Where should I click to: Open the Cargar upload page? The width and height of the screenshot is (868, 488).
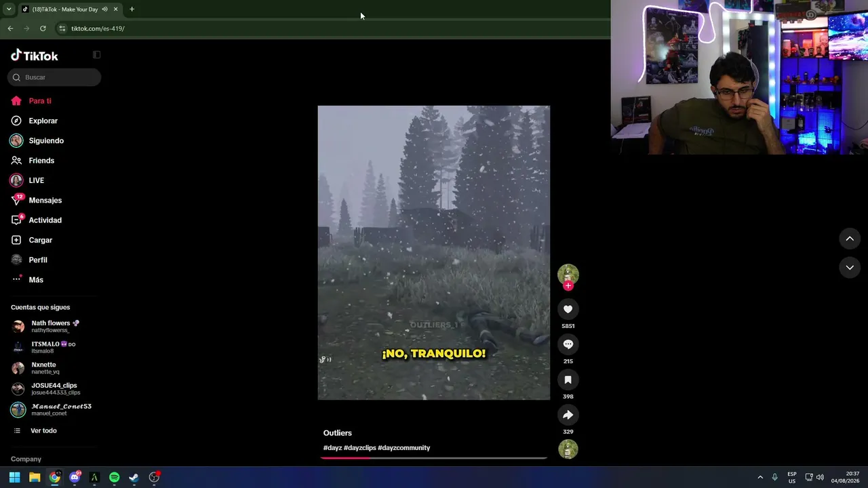click(32, 240)
